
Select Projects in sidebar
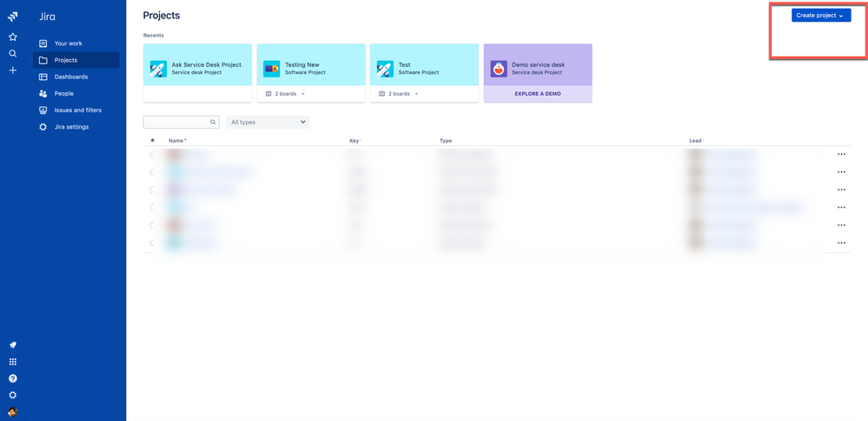click(x=76, y=60)
